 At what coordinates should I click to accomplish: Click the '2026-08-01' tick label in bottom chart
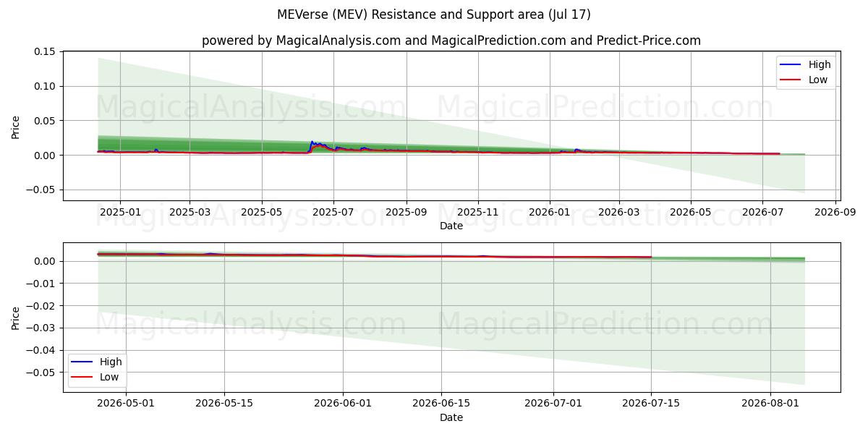coord(770,404)
